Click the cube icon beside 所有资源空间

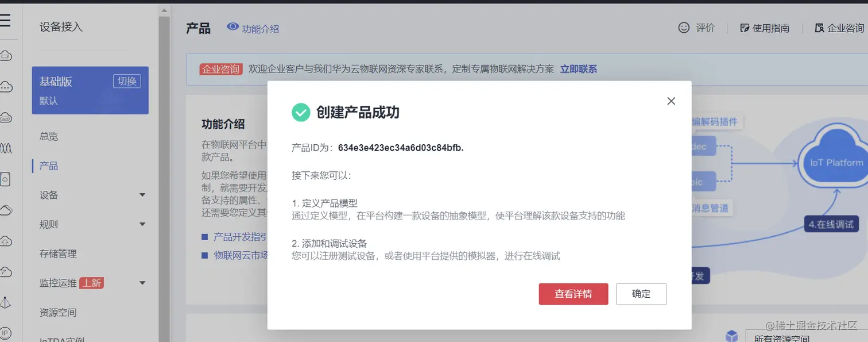[731, 336]
